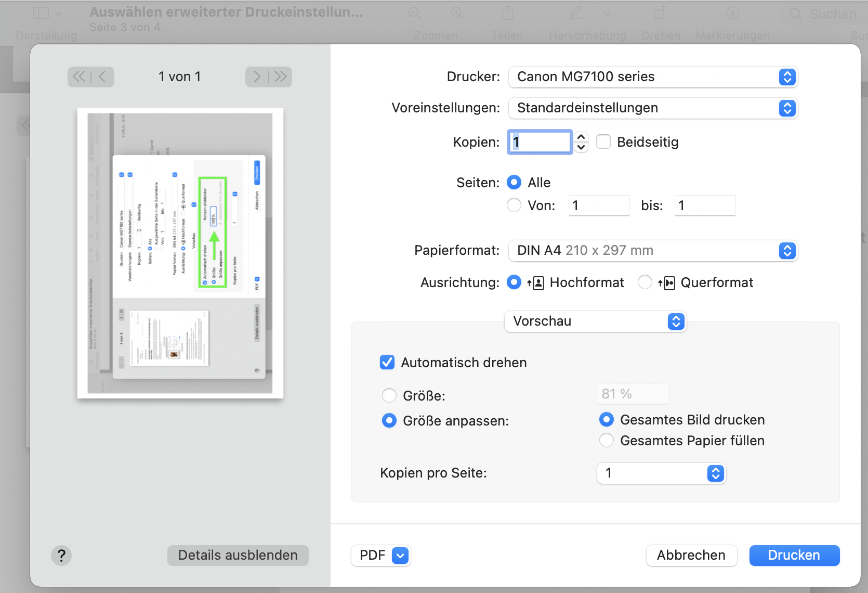Viewport: 868px width, 593px height.
Task: Select the Von page range radio button
Action: (514, 205)
